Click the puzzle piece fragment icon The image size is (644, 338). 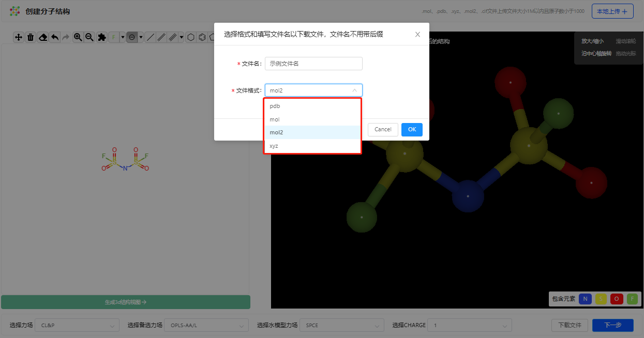click(102, 37)
